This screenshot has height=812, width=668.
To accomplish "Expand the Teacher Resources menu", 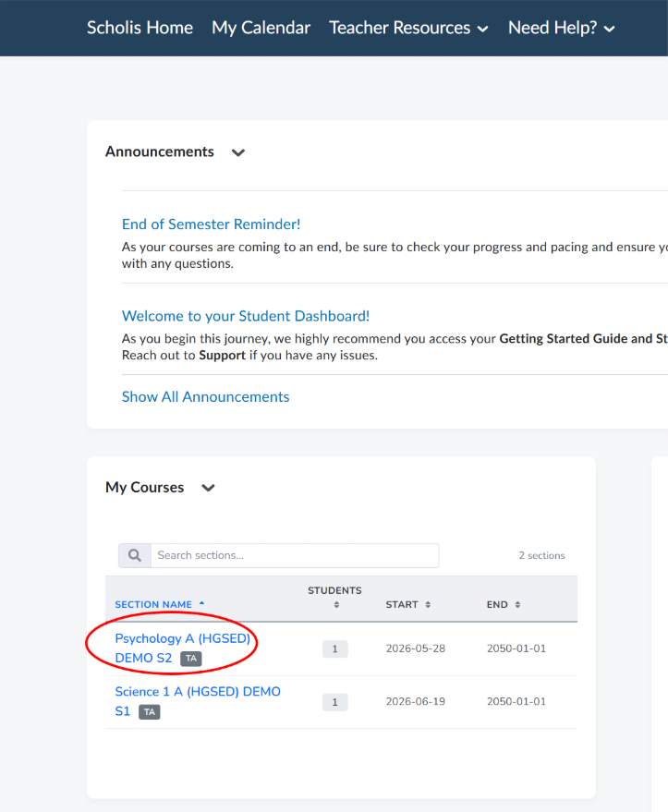I will pyautogui.click(x=408, y=28).
